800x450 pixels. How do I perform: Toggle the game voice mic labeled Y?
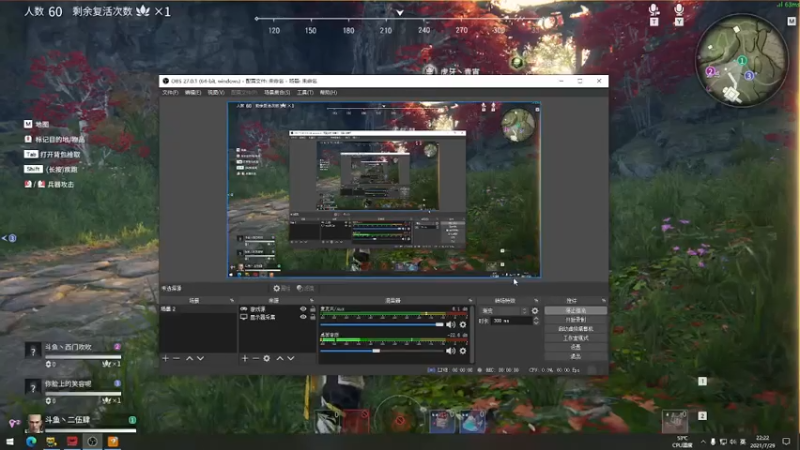pyautogui.click(x=679, y=14)
